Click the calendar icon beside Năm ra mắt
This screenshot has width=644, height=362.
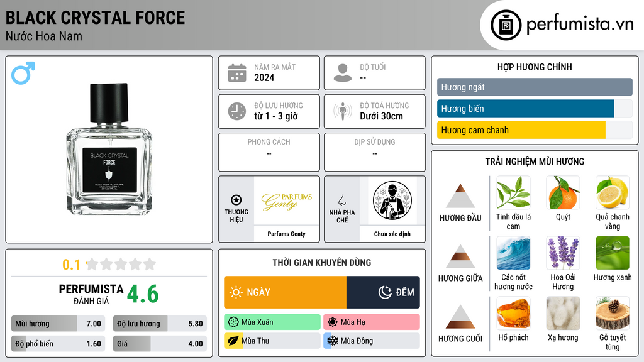click(237, 73)
